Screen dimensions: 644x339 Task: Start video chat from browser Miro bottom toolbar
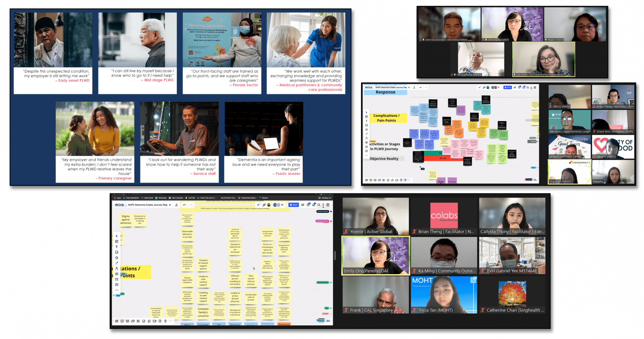[x=155, y=321]
